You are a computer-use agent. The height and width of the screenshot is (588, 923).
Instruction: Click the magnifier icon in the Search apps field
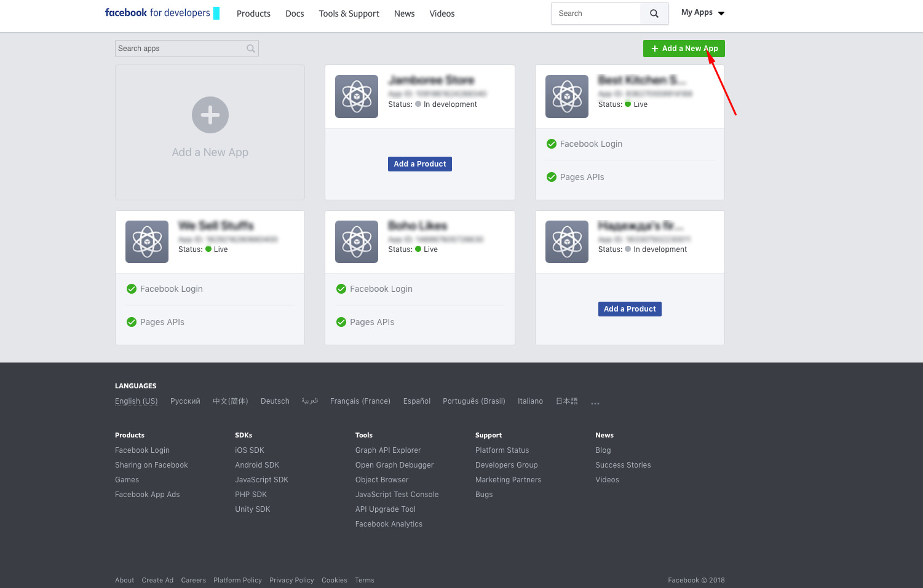pyautogui.click(x=251, y=49)
